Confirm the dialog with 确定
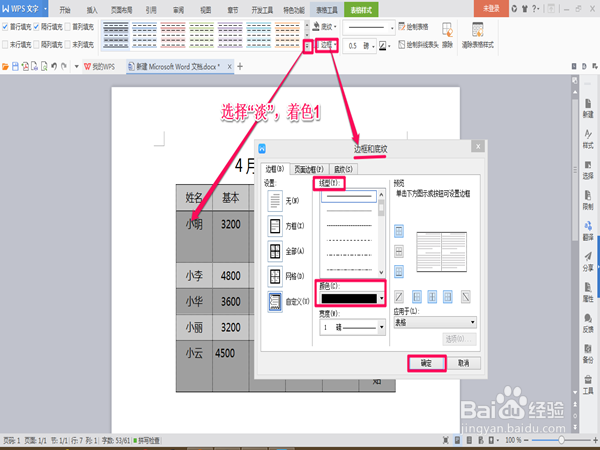This screenshot has height=450, width=600. pos(427,363)
